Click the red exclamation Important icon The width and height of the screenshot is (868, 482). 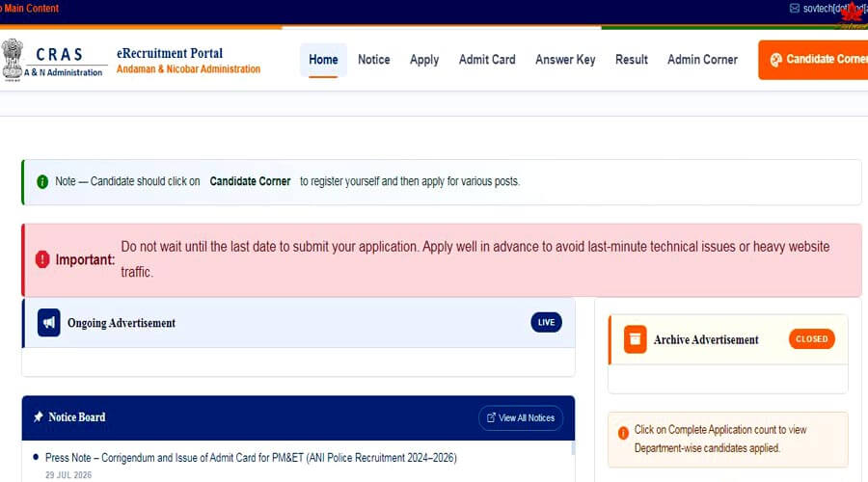[x=42, y=259]
